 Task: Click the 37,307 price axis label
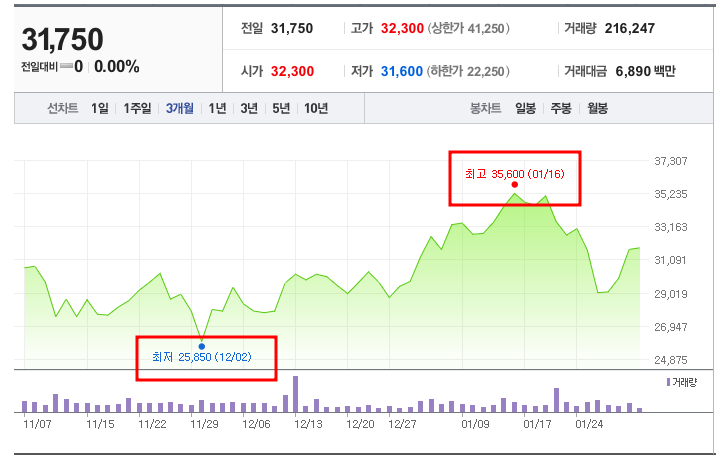(671, 161)
